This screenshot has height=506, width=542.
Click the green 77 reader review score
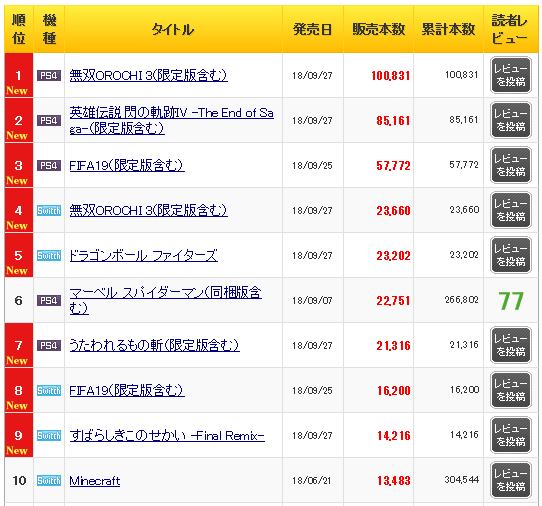tap(511, 301)
